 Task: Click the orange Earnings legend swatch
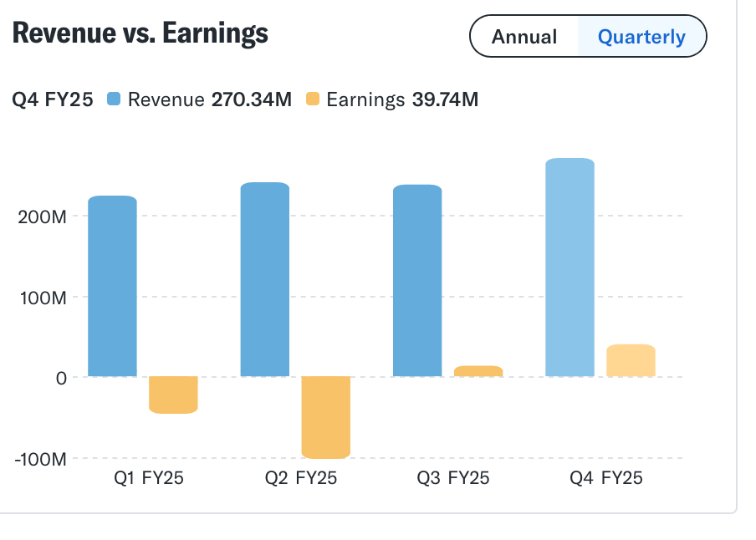[x=313, y=100]
